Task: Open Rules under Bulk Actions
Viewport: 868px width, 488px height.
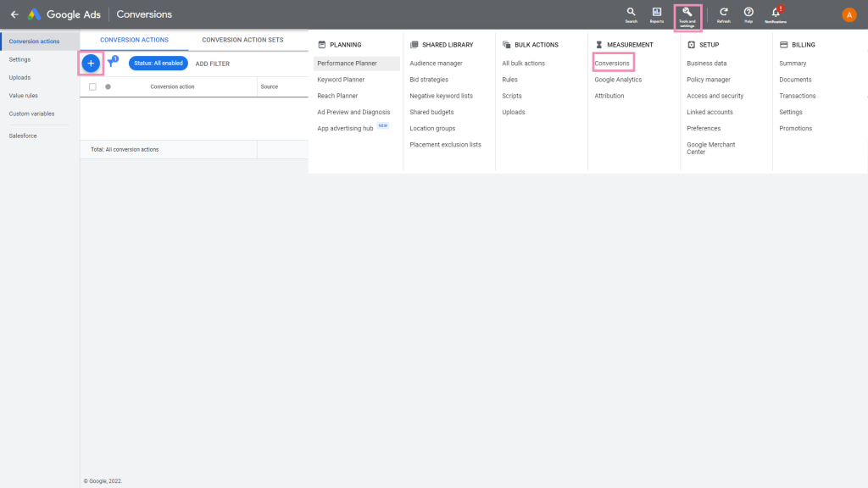Action: pyautogui.click(x=509, y=80)
